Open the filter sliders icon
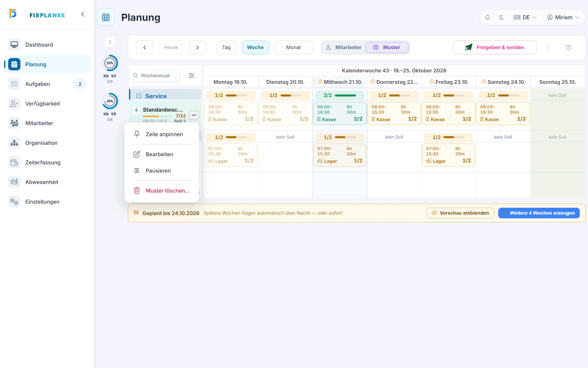The height and width of the screenshot is (368, 588). point(192,76)
